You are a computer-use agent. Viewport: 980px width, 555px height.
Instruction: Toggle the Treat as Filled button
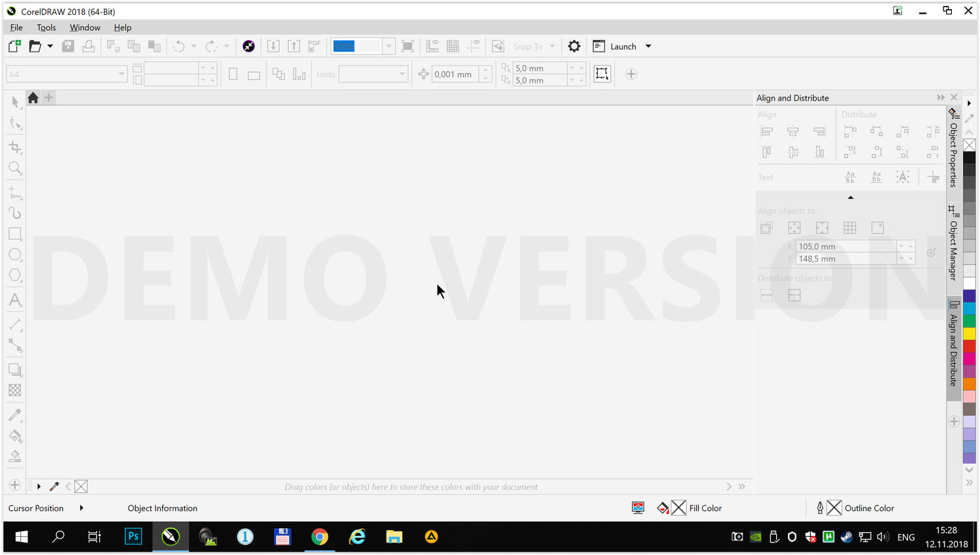point(602,74)
